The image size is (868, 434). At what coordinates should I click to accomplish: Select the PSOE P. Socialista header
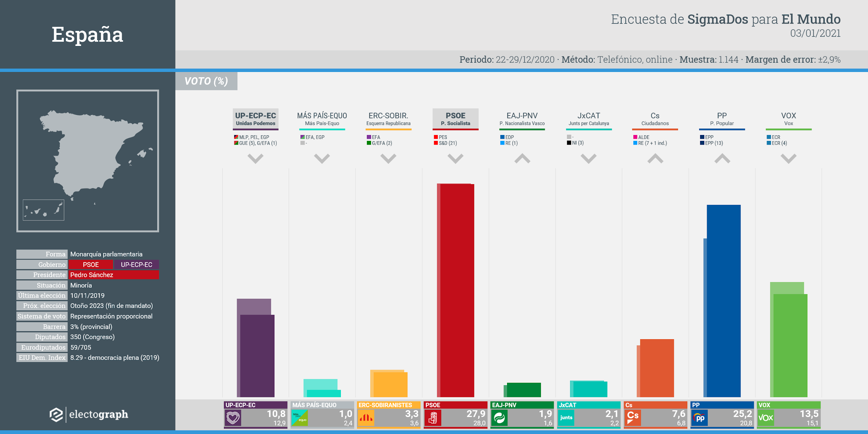pos(455,119)
